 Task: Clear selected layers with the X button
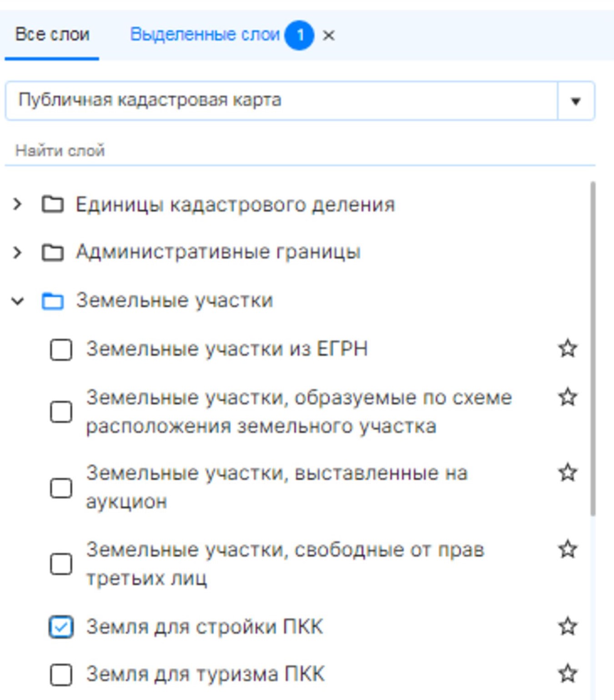point(328,35)
